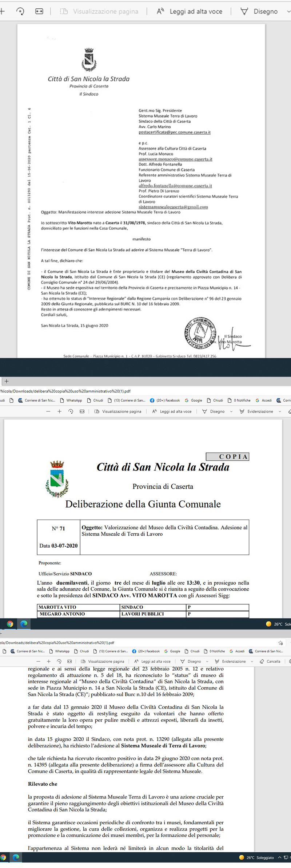Viewport: 291px width, 868px height.
Task: Click assessore.monaco@comune.caserta.it in the letter
Action: click(175, 159)
